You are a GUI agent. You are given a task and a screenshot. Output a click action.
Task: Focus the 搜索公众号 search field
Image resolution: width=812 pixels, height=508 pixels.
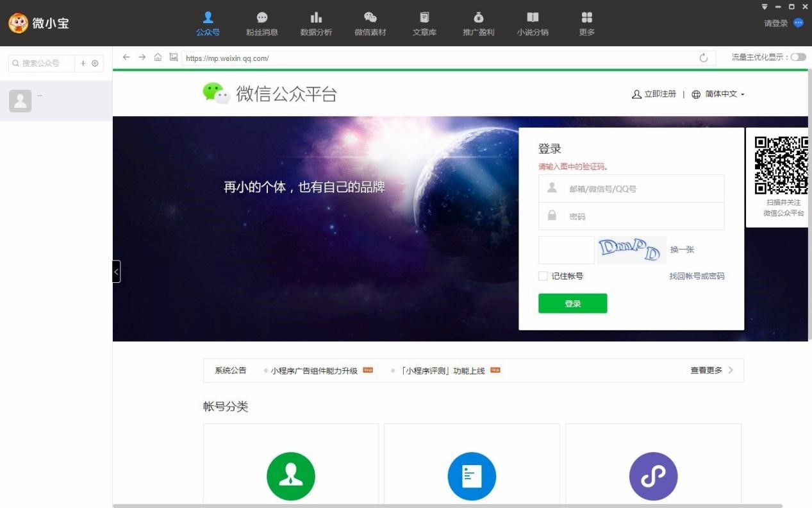tap(42, 63)
